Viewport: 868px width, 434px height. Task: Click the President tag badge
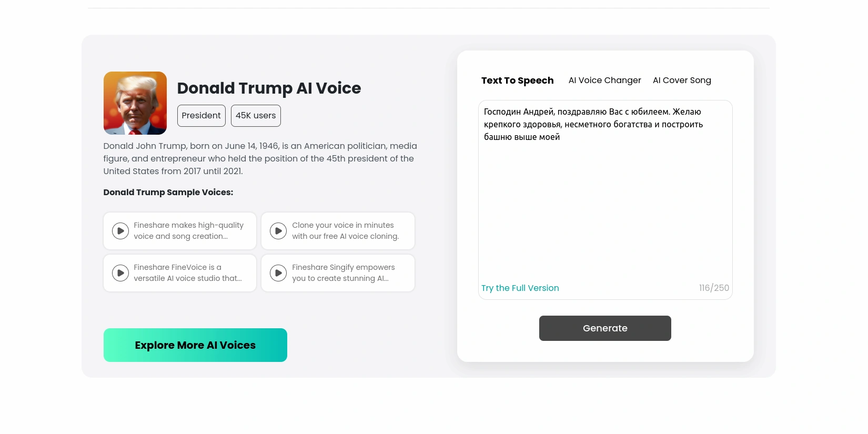[201, 116]
